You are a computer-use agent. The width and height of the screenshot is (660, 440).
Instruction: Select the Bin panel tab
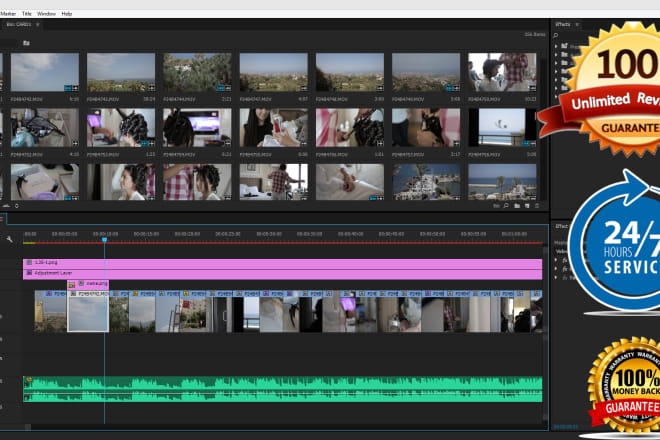[x=19, y=24]
